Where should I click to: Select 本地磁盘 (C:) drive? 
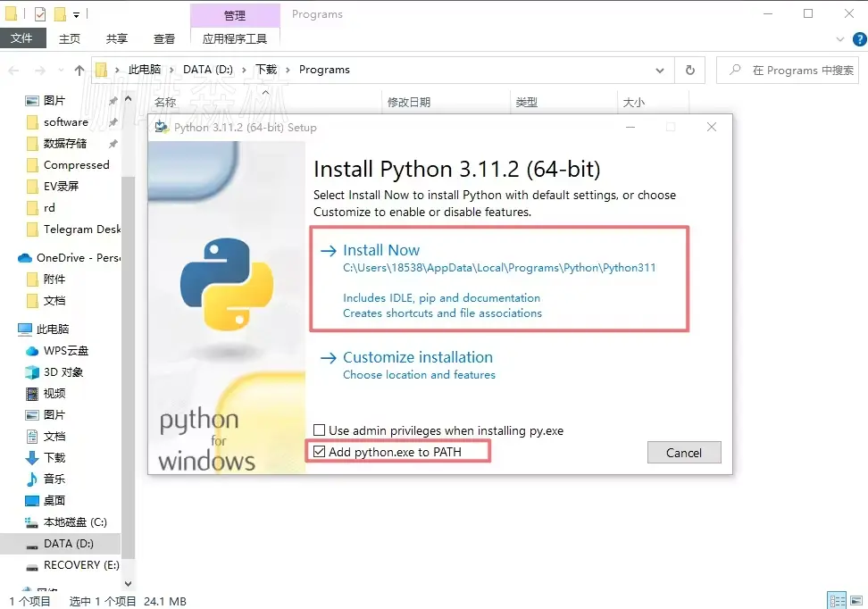75,522
